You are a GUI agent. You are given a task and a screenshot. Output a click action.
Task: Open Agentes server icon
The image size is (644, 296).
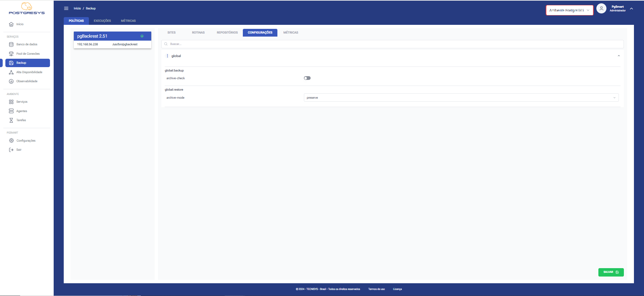[x=11, y=111]
